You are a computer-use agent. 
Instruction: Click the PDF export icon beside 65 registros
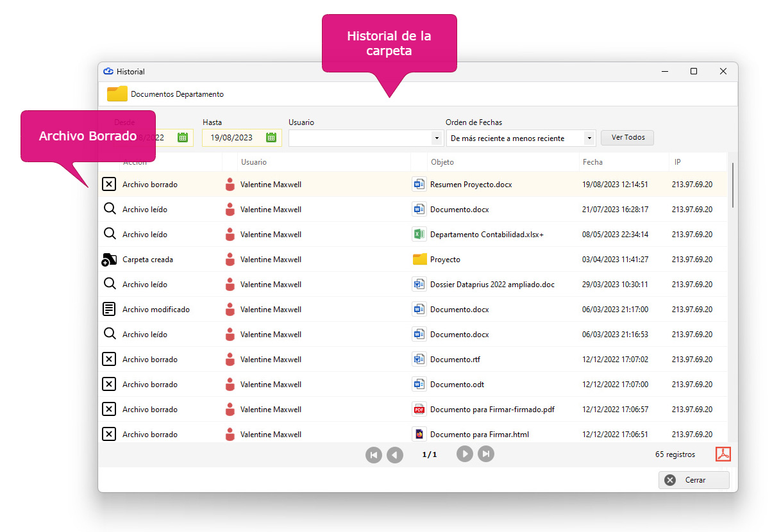pyautogui.click(x=723, y=454)
